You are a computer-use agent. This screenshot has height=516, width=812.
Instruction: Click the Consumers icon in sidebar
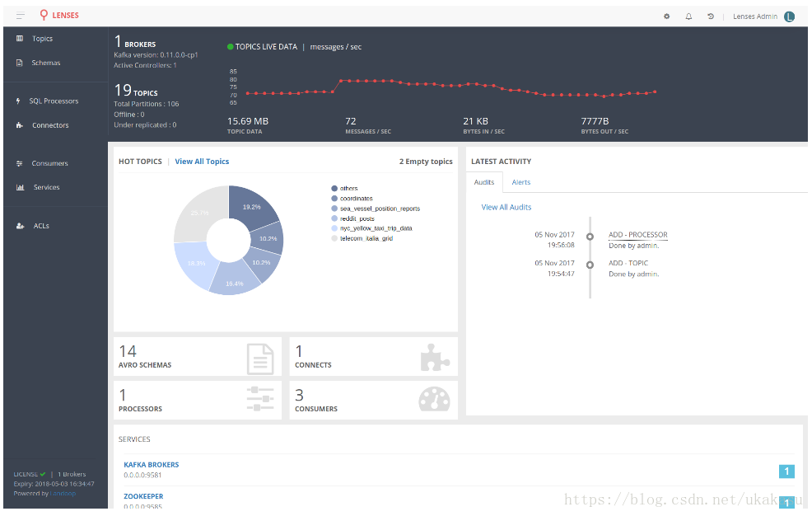click(20, 163)
